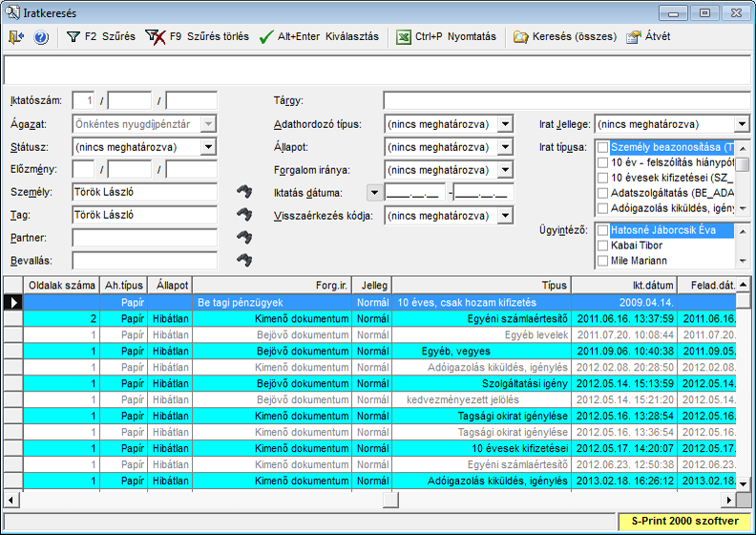Check Hatosné Jáborcsik Éva ügyintéző checkbox
Screen dimensions: 756x535
click(602, 230)
